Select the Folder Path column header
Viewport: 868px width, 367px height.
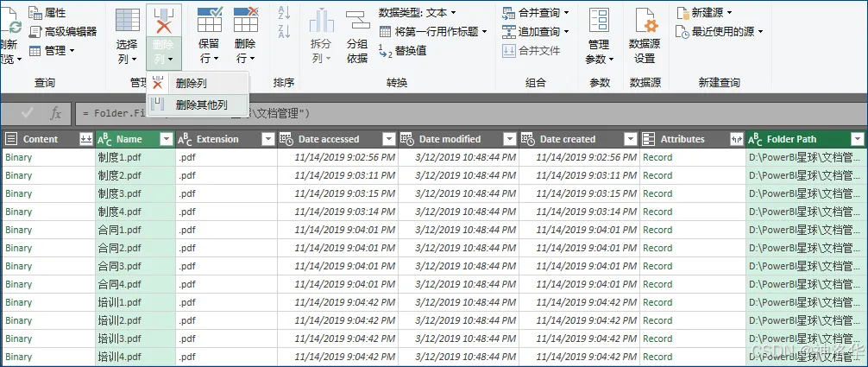pos(806,139)
